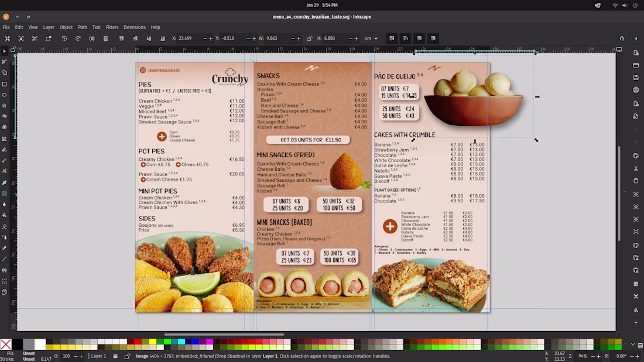Open the Layer 1 selector dropdown

pos(98,356)
